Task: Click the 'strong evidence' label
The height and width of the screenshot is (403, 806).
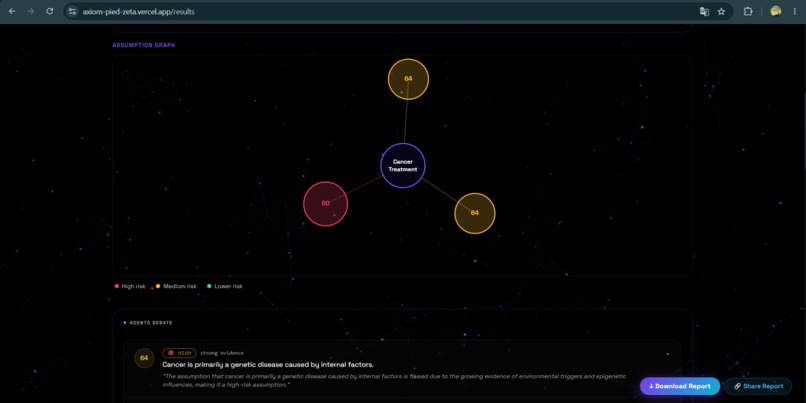Action: (222, 353)
